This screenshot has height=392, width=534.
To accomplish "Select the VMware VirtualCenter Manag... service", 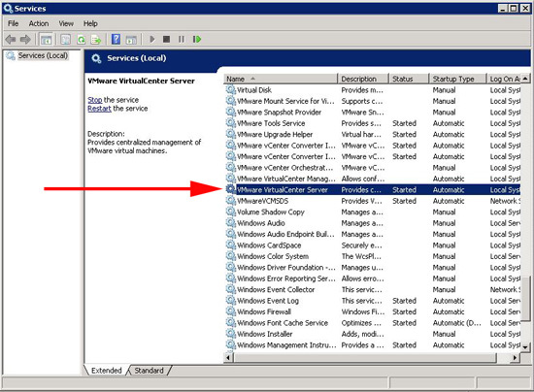I will (x=373, y=179).
